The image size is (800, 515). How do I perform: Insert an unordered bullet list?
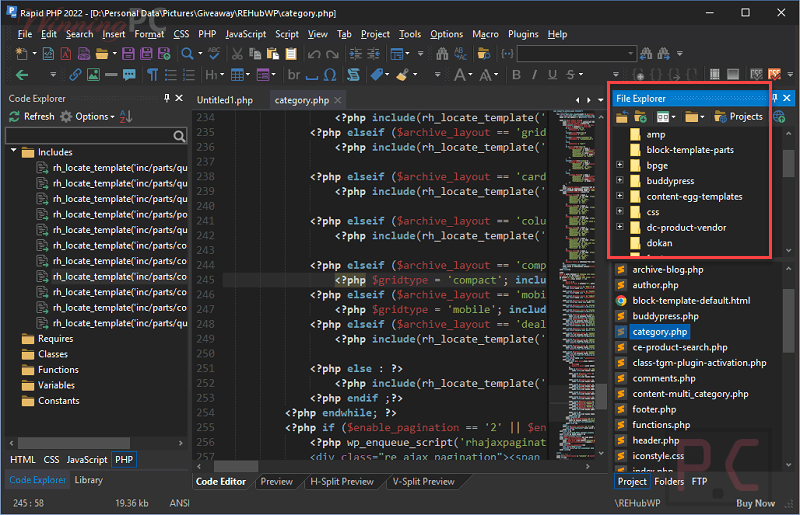[x=171, y=75]
